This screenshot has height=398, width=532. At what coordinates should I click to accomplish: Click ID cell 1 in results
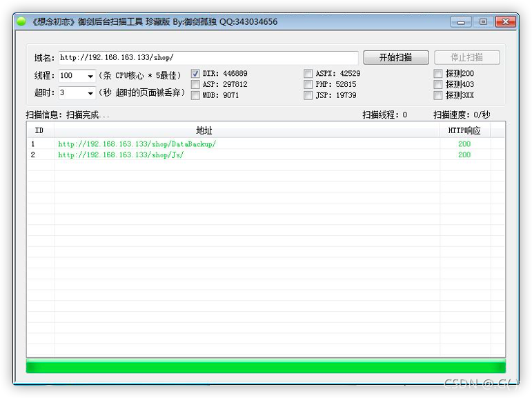(33, 144)
